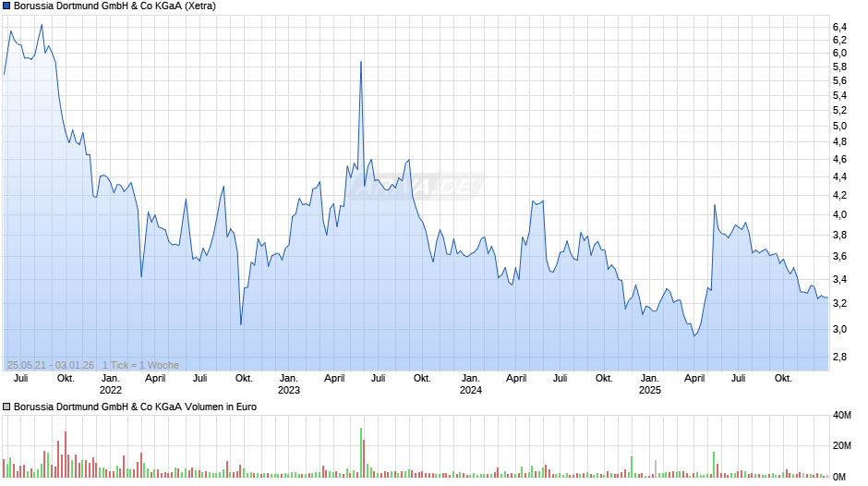Click the '2022' year label on time axis
Screen dimensions: 868x486
coord(110,390)
